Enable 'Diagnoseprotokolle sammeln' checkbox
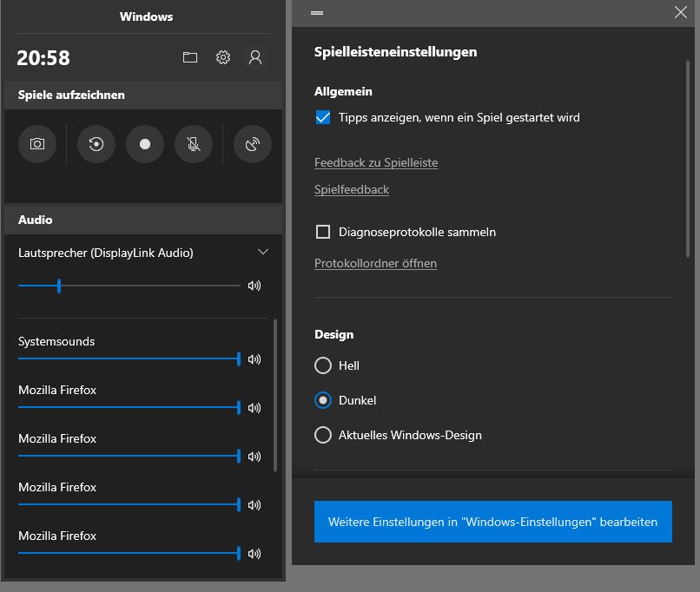The width and height of the screenshot is (700, 592). tap(323, 232)
